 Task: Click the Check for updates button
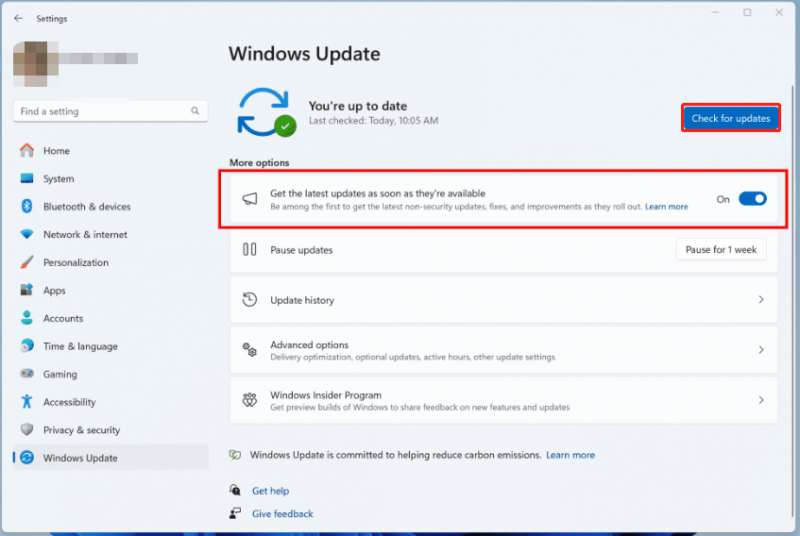[731, 118]
